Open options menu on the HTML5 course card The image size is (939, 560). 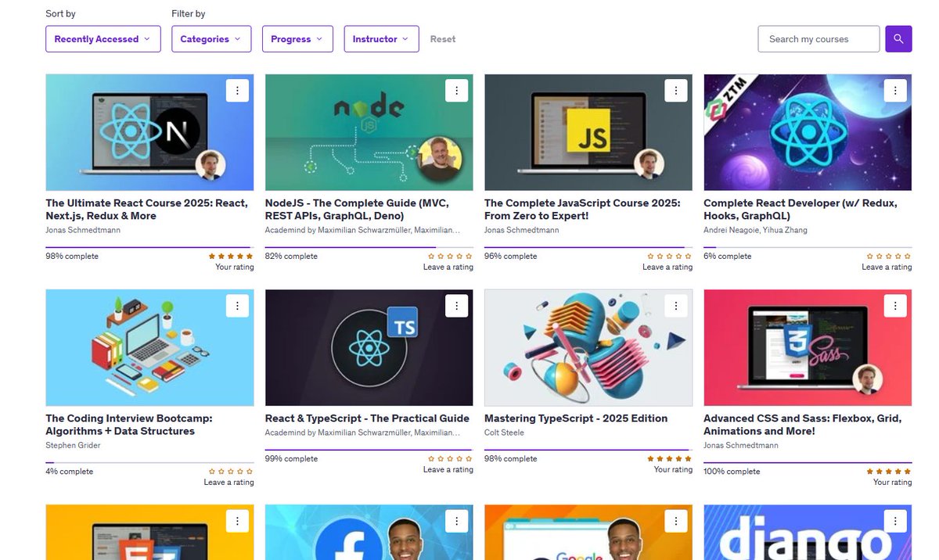pyautogui.click(x=237, y=521)
